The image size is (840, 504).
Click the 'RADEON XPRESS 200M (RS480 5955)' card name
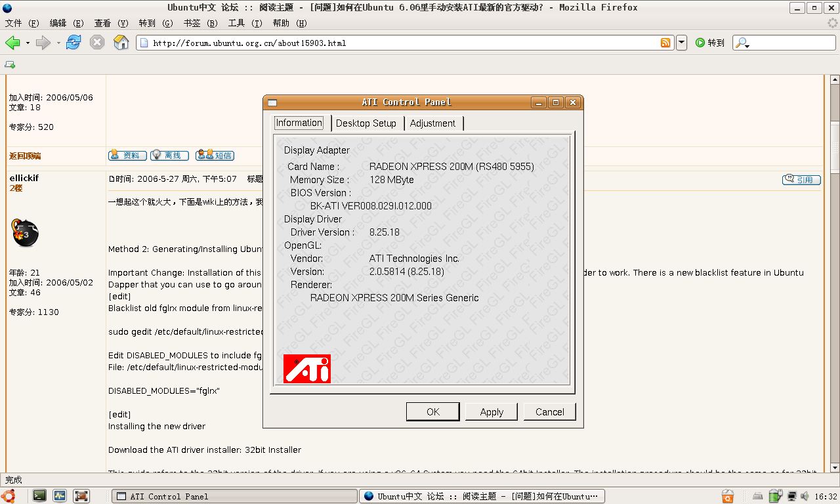point(451,167)
